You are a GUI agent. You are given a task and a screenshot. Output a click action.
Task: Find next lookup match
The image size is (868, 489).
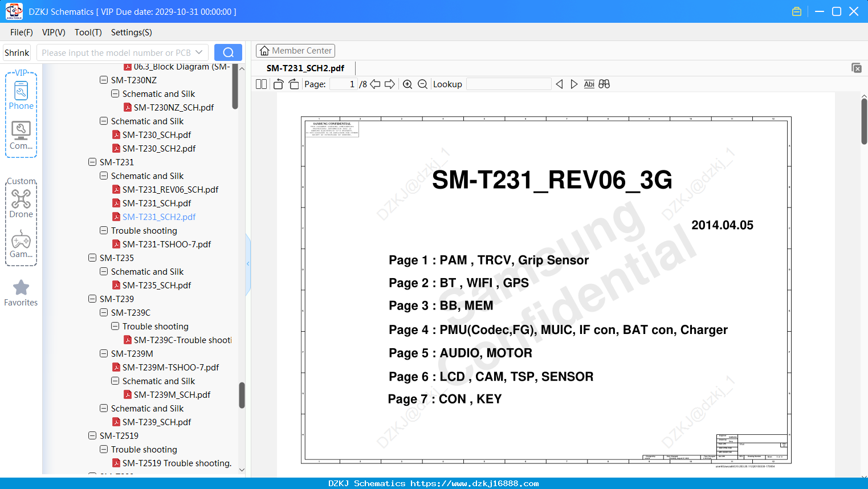574,84
